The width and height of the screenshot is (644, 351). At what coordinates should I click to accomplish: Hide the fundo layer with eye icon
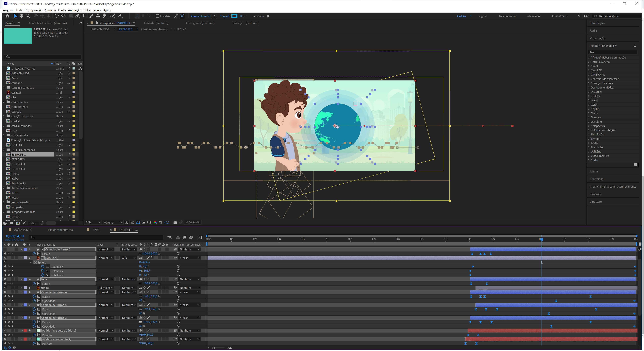(5, 288)
